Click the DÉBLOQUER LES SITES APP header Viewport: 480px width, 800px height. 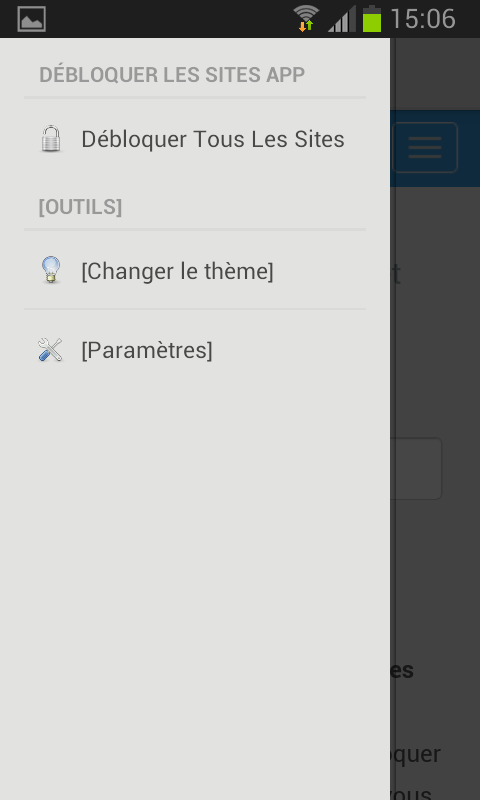[172, 75]
